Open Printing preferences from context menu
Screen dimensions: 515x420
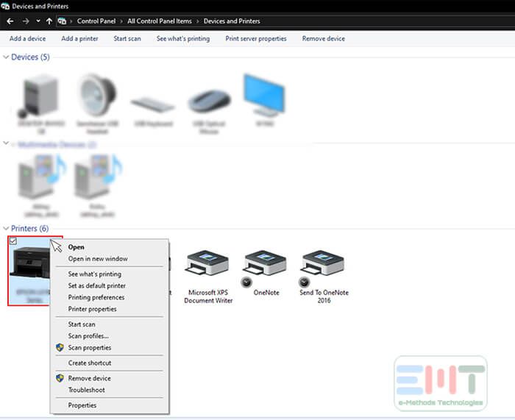tap(96, 297)
